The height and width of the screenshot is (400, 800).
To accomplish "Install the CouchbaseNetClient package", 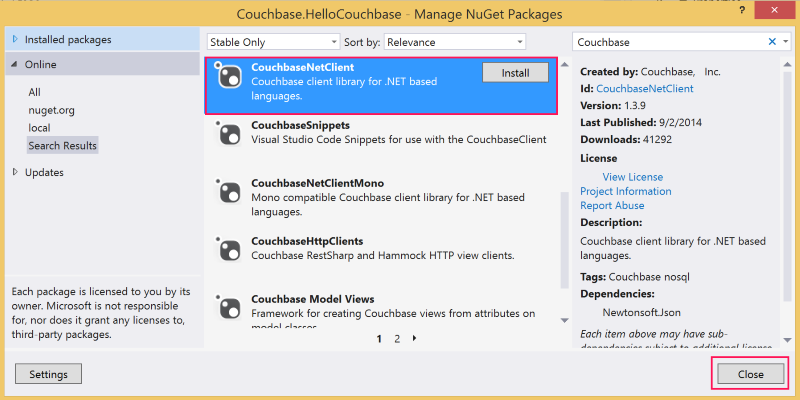I will click(x=515, y=72).
